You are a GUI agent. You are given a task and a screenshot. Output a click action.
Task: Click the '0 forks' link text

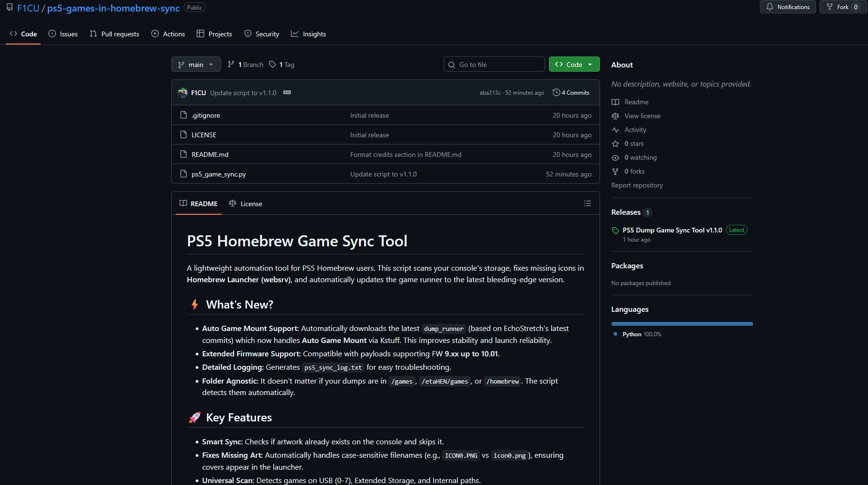click(x=634, y=171)
